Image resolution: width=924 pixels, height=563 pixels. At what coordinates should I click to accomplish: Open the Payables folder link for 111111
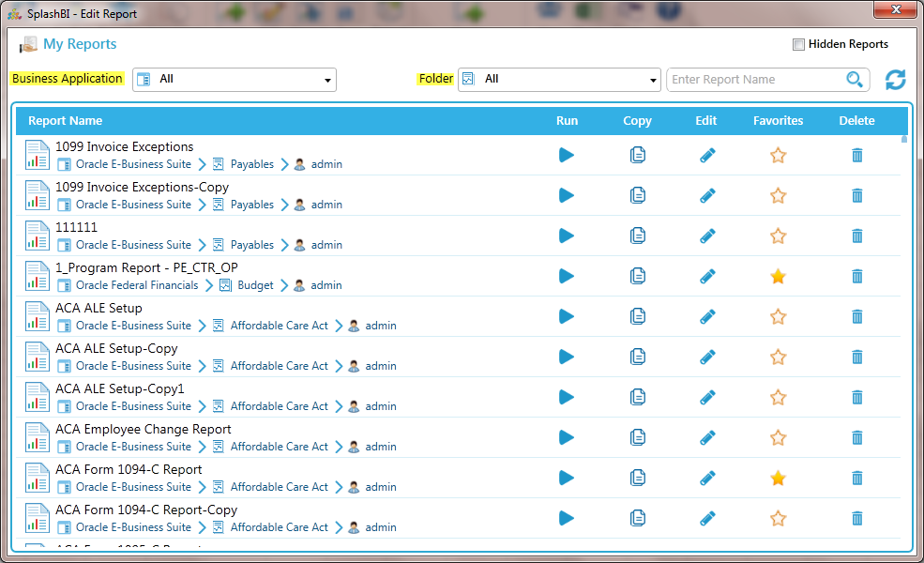click(x=251, y=245)
